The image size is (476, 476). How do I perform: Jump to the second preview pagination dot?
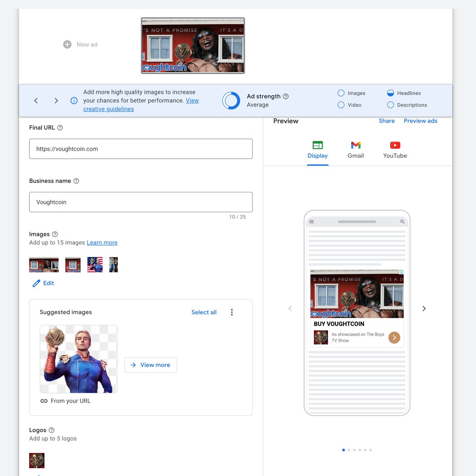pyautogui.click(x=349, y=450)
